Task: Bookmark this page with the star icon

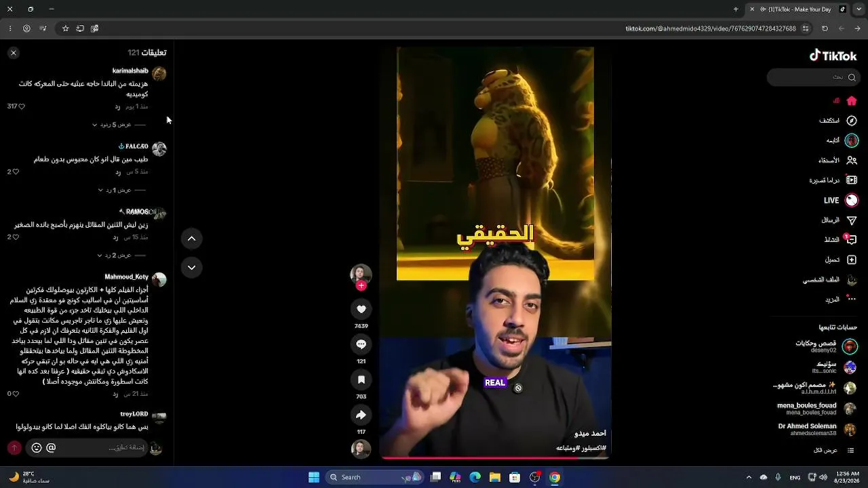Action: click(x=65, y=28)
